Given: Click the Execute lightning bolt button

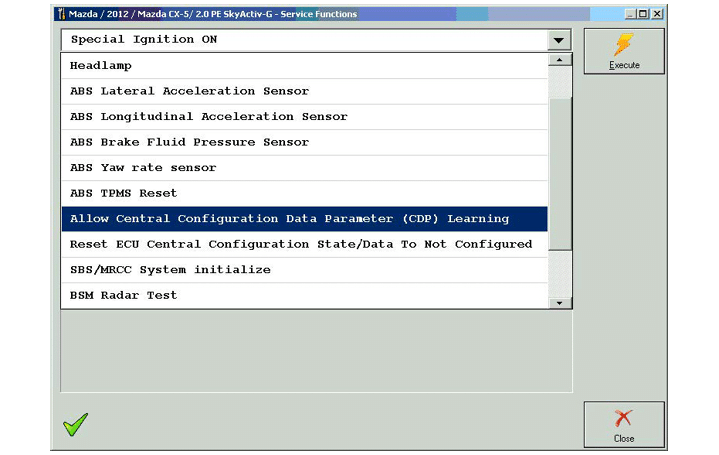Looking at the screenshot, I should click(624, 51).
